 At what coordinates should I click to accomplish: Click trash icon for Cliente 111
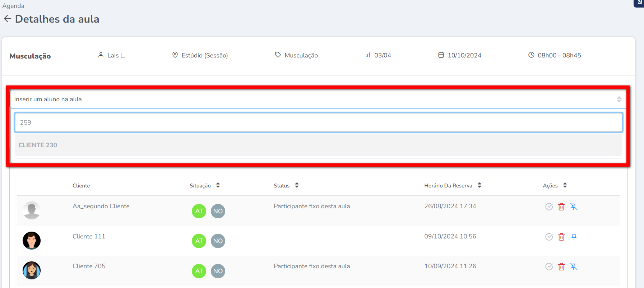(561, 237)
